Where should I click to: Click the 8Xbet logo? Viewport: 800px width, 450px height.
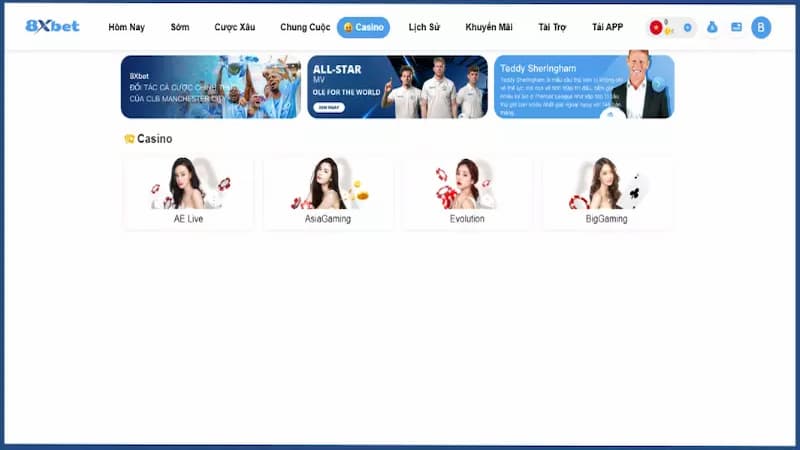pos(53,26)
